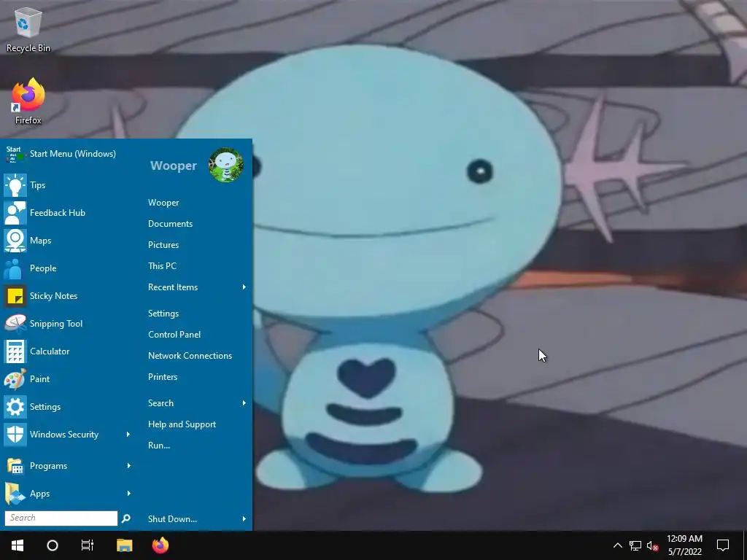Open the Settings gear icon in left column
The height and width of the screenshot is (560, 747).
15,407
